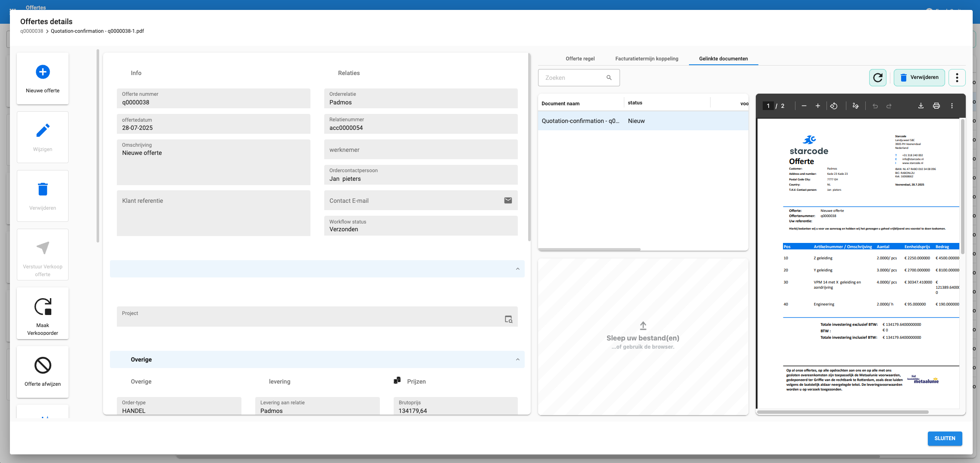The image size is (980, 463).
Task: Click the Omschrijving field Nieuwe offerte
Action: [213, 162]
